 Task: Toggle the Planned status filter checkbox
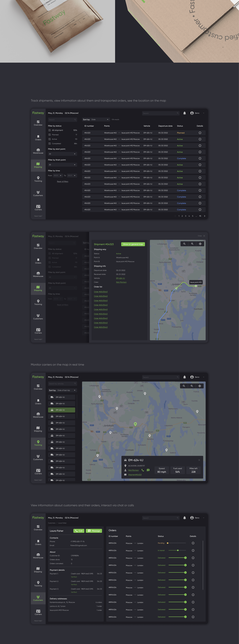tap(50, 135)
